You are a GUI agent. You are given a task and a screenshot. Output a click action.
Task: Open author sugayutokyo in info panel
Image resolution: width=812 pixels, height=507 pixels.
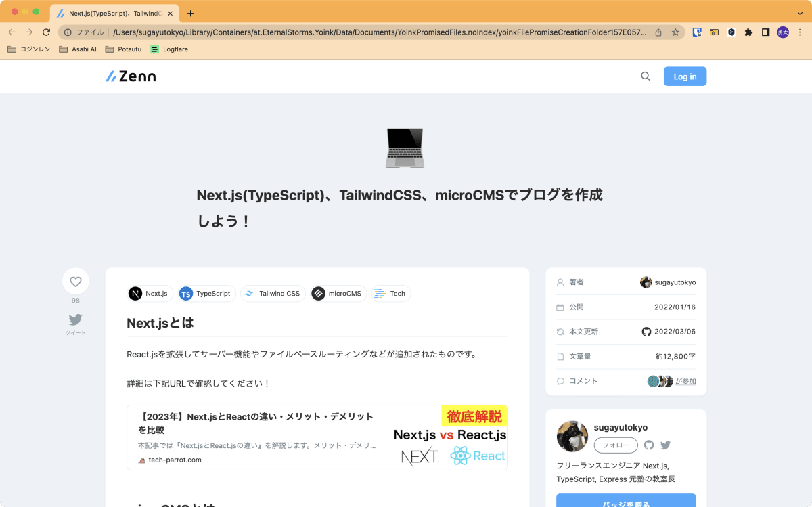pos(668,282)
